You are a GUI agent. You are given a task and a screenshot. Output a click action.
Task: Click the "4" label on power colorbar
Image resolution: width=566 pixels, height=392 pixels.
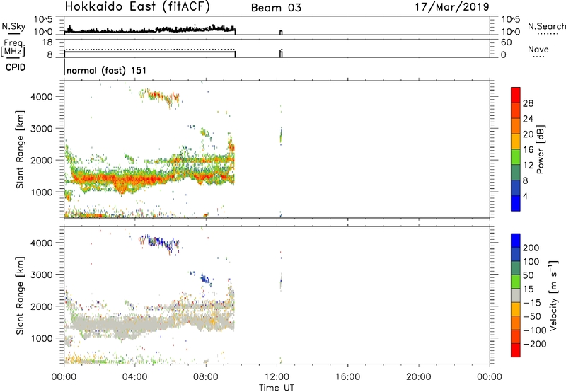point(525,196)
